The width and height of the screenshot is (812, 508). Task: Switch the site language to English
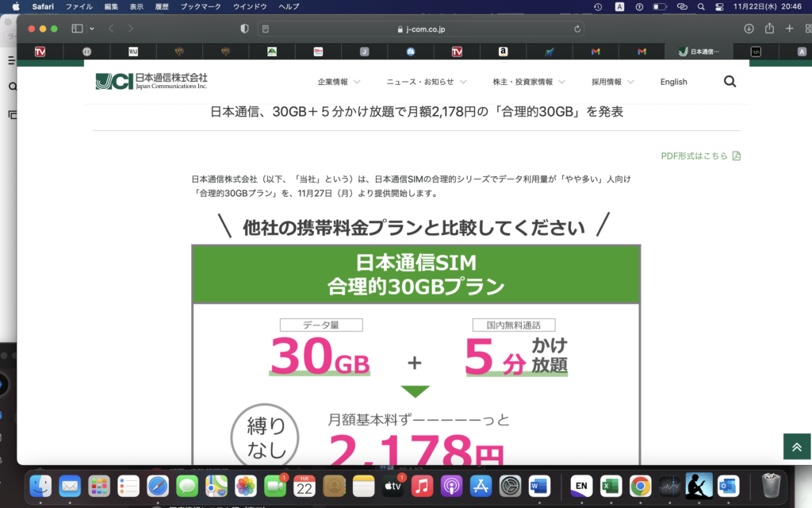(x=673, y=81)
